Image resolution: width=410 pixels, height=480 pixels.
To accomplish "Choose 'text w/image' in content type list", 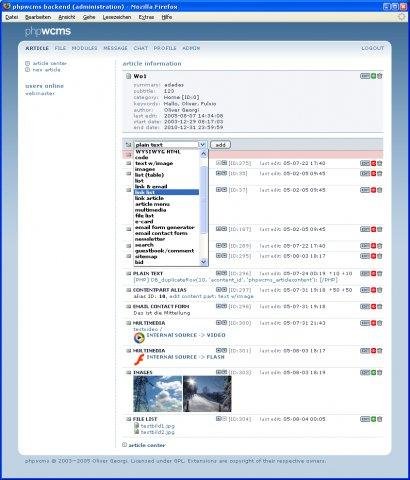I will [x=154, y=163].
